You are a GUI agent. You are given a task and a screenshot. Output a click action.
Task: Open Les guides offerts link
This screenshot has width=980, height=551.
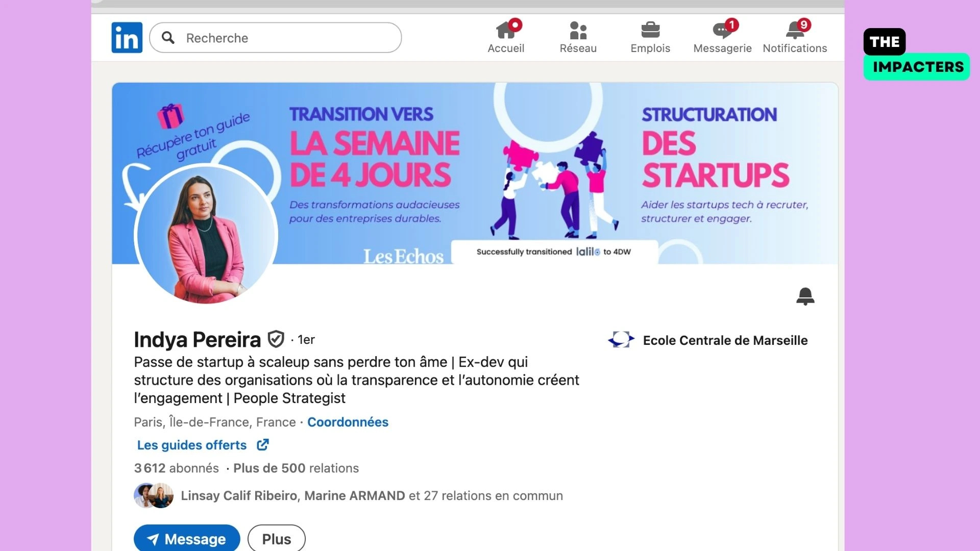pos(192,445)
